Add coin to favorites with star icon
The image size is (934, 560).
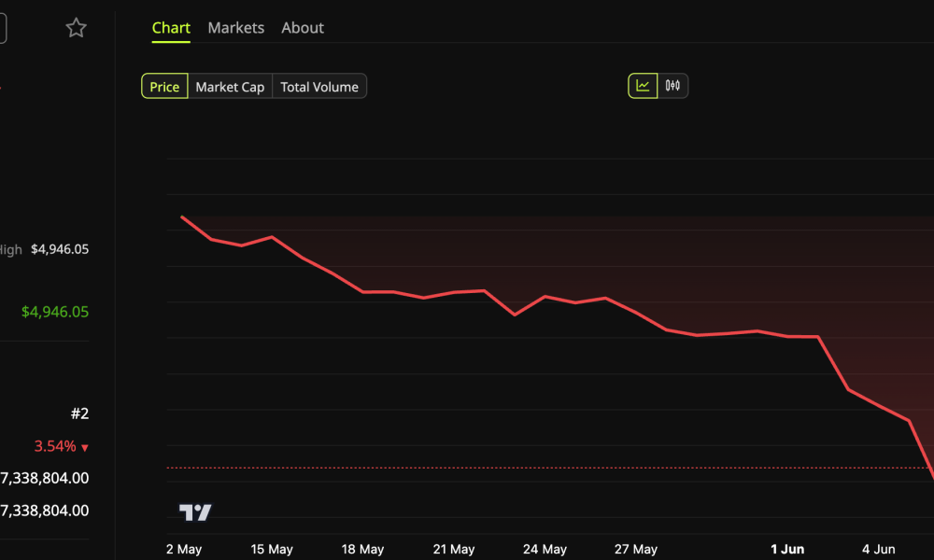(77, 27)
